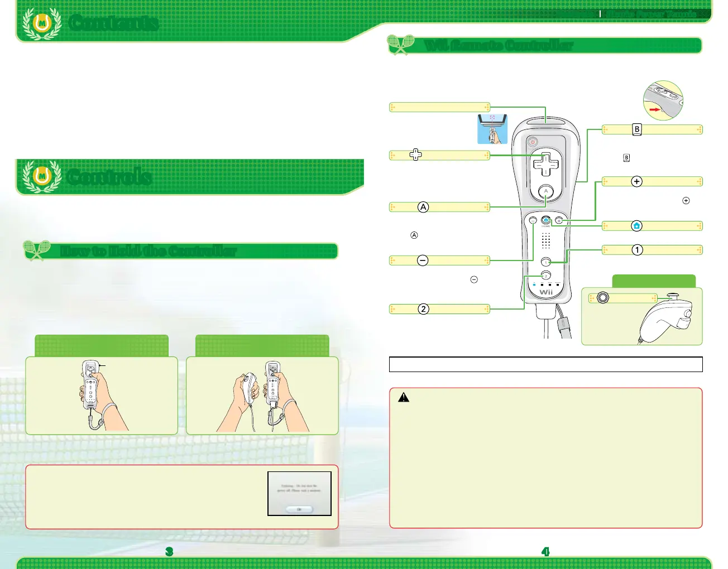The width and height of the screenshot is (728, 569).
Task: Click the How to Hold the Controller heading
Action: (149, 251)
